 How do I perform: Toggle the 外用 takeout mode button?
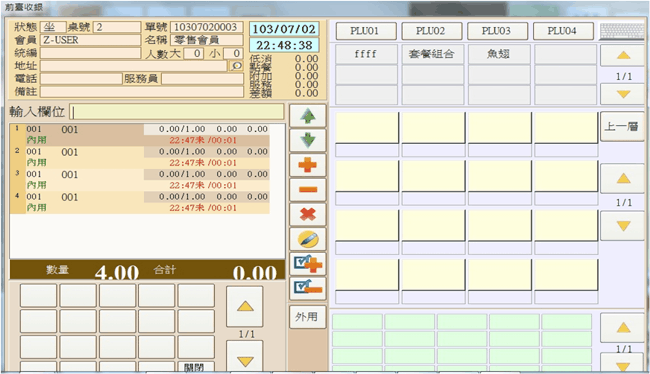(x=307, y=317)
